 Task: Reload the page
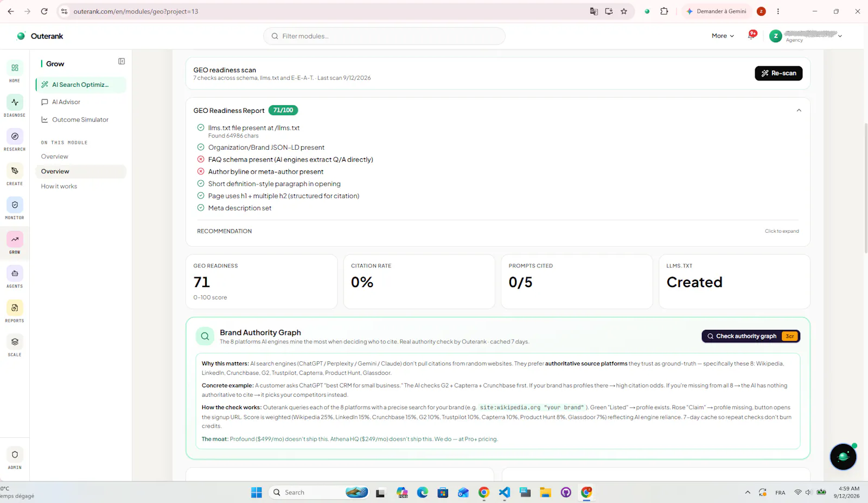tap(44, 11)
